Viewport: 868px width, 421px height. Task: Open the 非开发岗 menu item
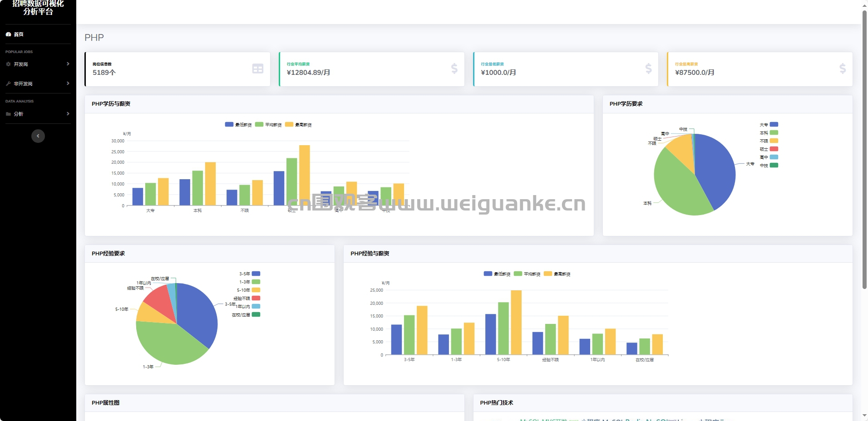[38, 83]
